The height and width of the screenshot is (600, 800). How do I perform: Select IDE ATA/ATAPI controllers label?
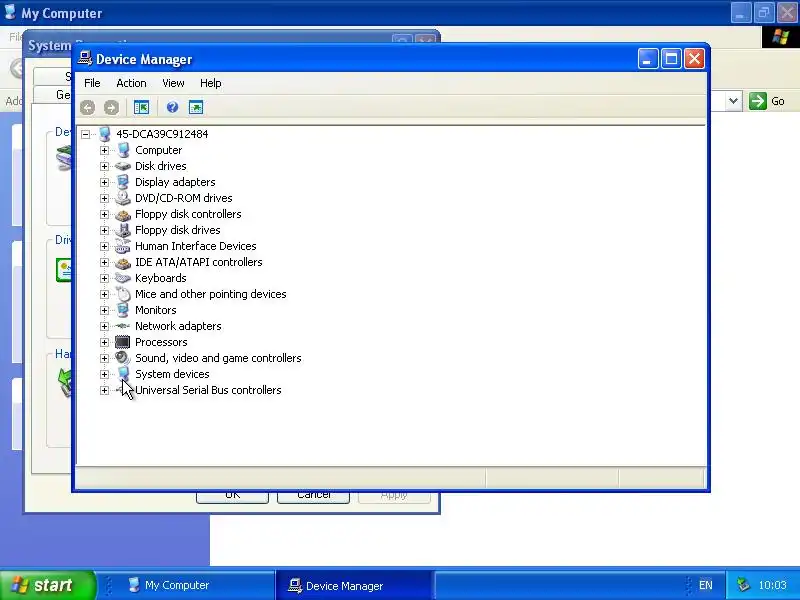[198, 262]
